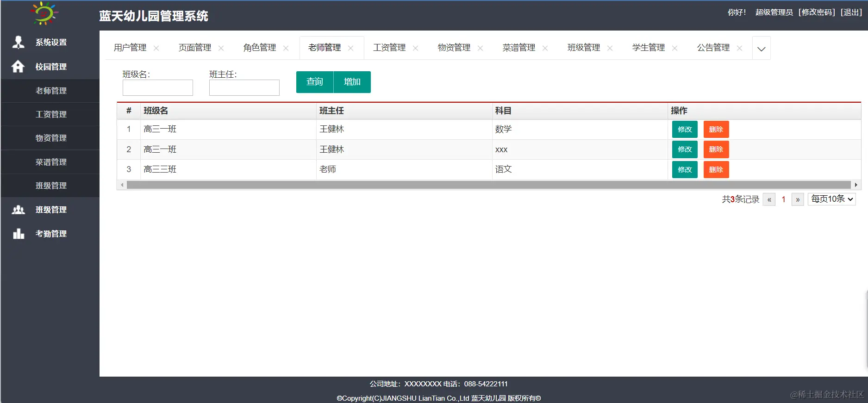Click the 查询 search button
The height and width of the screenshot is (403, 868).
coord(315,82)
